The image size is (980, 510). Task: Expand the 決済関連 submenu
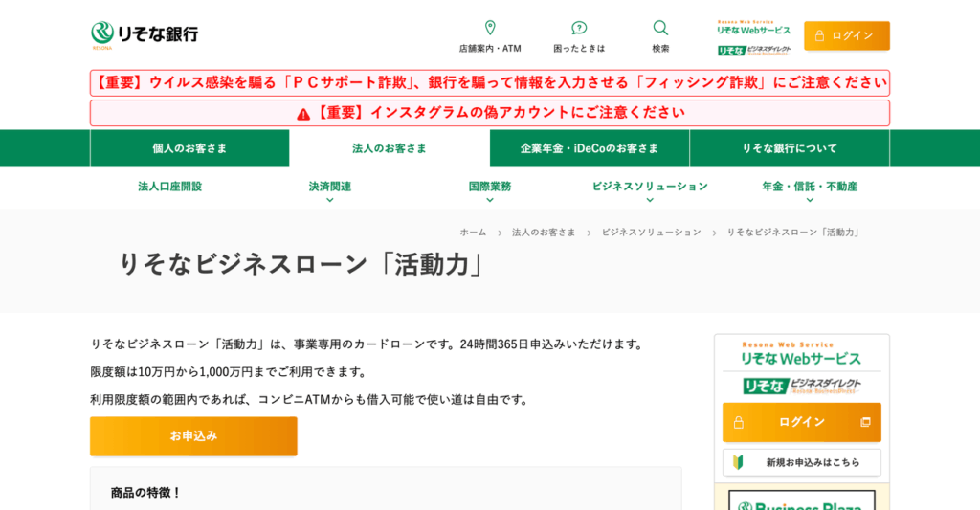point(330,190)
